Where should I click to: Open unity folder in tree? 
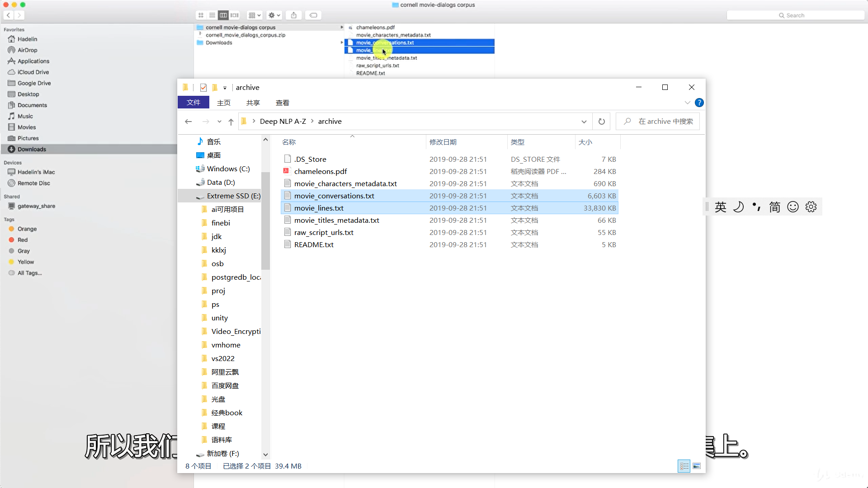(219, 318)
